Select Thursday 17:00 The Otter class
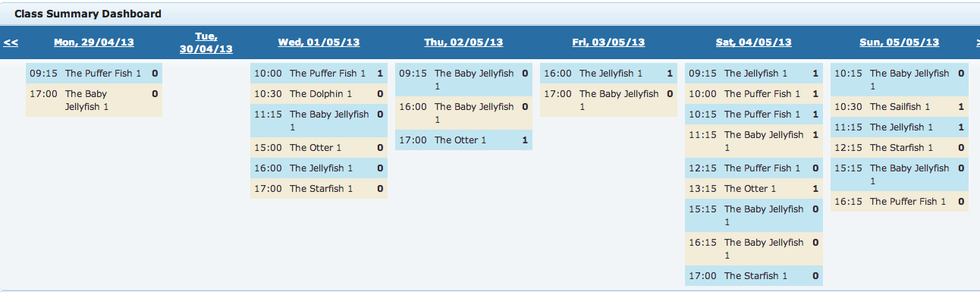 click(x=463, y=140)
